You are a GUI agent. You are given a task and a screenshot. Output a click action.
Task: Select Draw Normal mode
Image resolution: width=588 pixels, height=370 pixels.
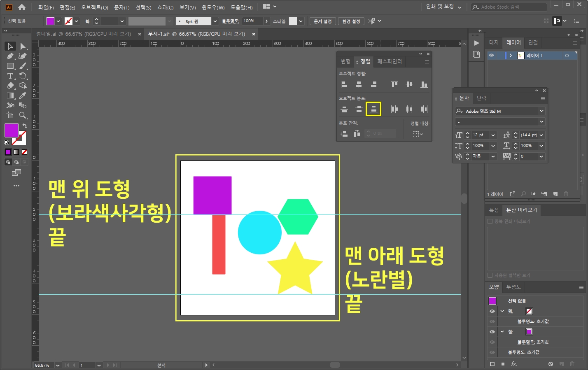(8, 162)
